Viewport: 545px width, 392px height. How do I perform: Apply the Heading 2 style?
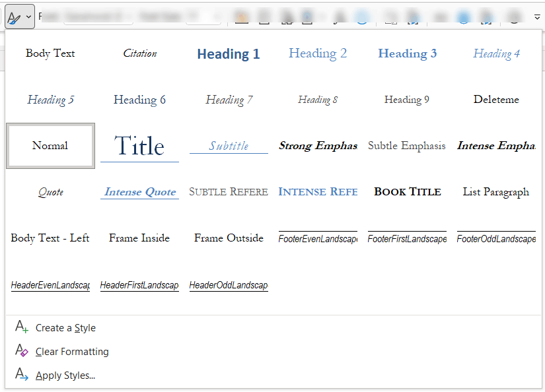coord(318,53)
